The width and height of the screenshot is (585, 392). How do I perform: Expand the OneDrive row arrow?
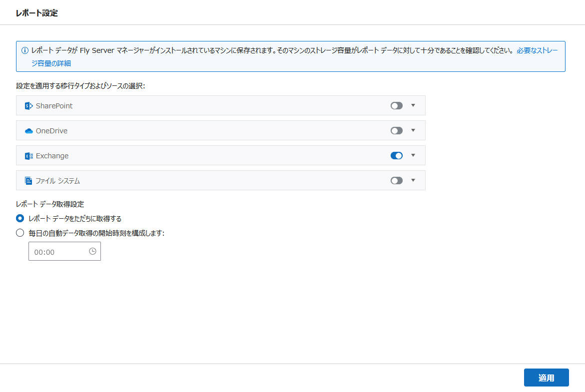(x=413, y=130)
